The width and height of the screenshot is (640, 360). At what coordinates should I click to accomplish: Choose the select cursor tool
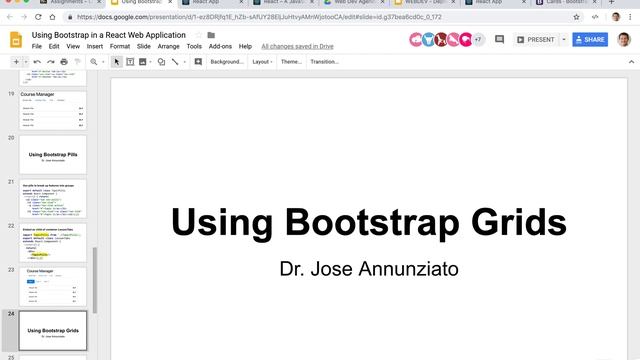(x=117, y=62)
